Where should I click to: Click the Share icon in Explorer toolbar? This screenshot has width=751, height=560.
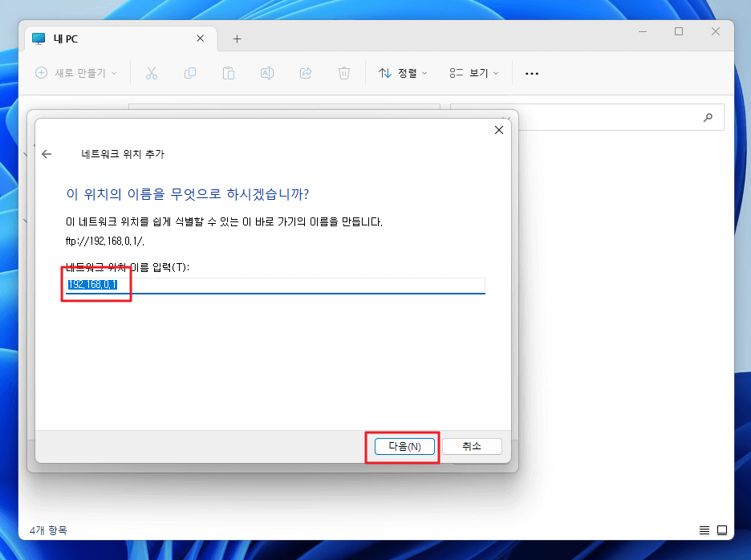click(x=305, y=73)
